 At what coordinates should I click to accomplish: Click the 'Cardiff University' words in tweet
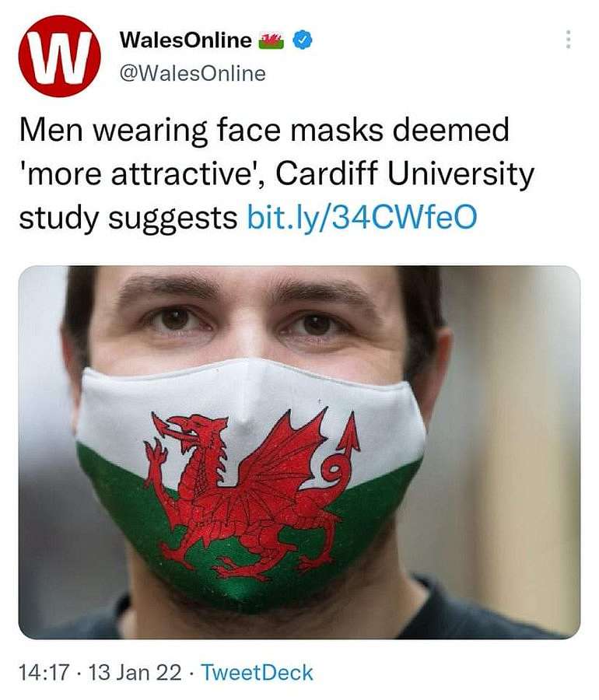[x=405, y=173]
